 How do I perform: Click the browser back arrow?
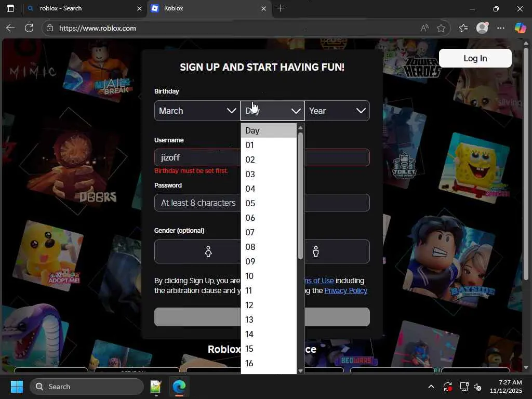click(10, 28)
